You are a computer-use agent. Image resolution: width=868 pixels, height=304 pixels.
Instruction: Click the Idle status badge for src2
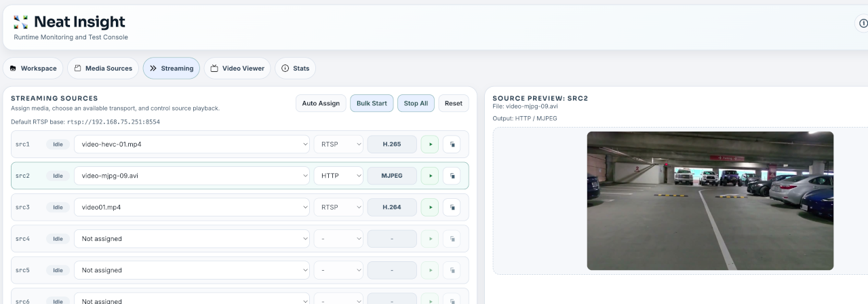(x=58, y=176)
